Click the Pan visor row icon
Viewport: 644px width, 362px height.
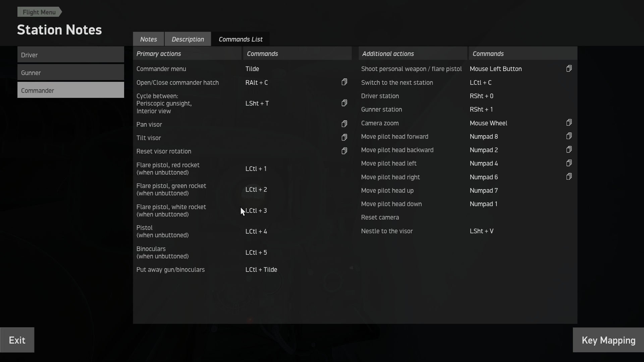[344, 124]
